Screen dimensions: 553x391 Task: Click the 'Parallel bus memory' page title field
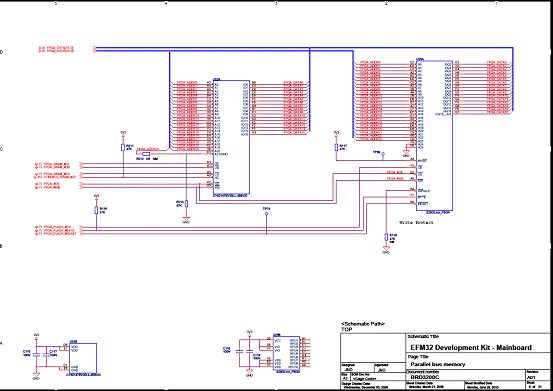[438, 364]
